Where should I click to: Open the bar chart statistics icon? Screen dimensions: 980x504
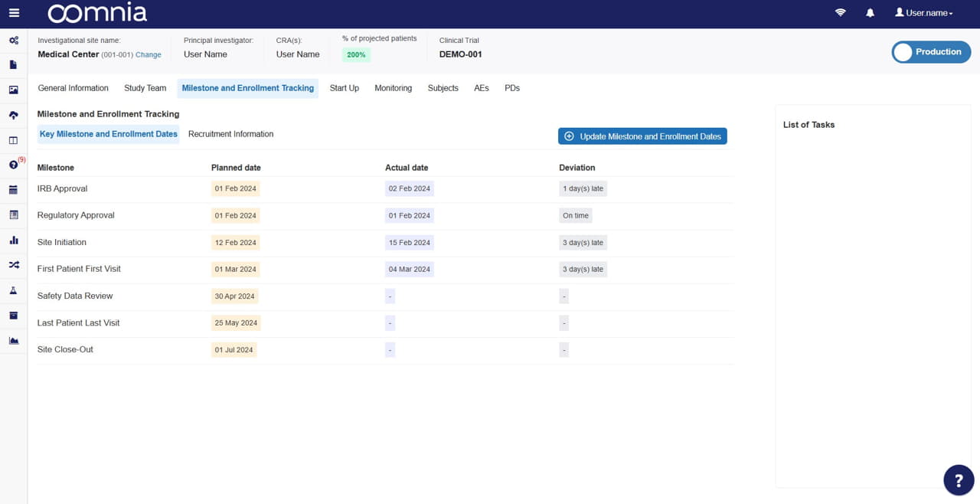point(12,240)
